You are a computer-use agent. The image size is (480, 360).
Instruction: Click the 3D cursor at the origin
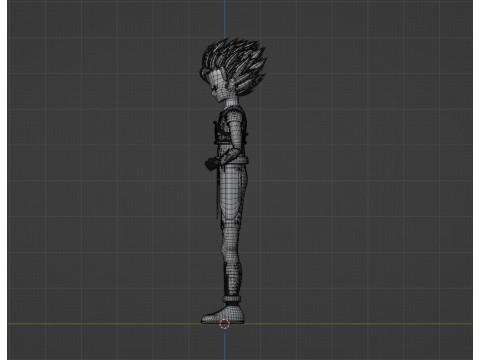pos(225,324)
